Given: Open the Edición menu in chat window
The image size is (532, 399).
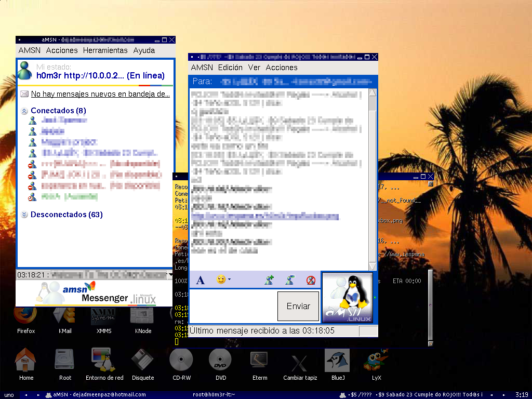Looking at the screenshot, I should click(x=230, y=68).
